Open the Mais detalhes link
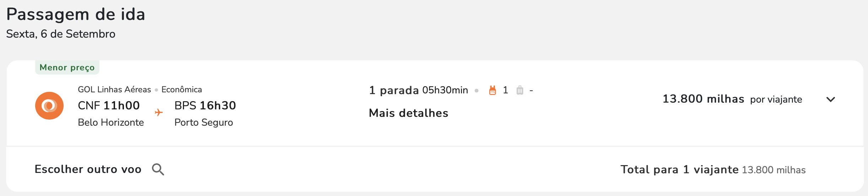The width and height of the screenshot is (868, 196). click(x=408, y=113)
